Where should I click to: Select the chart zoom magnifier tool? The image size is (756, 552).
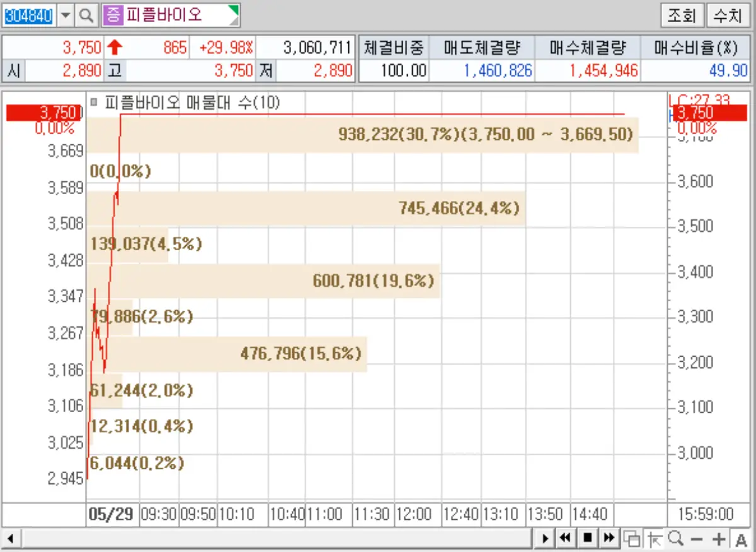click(675, 538)
